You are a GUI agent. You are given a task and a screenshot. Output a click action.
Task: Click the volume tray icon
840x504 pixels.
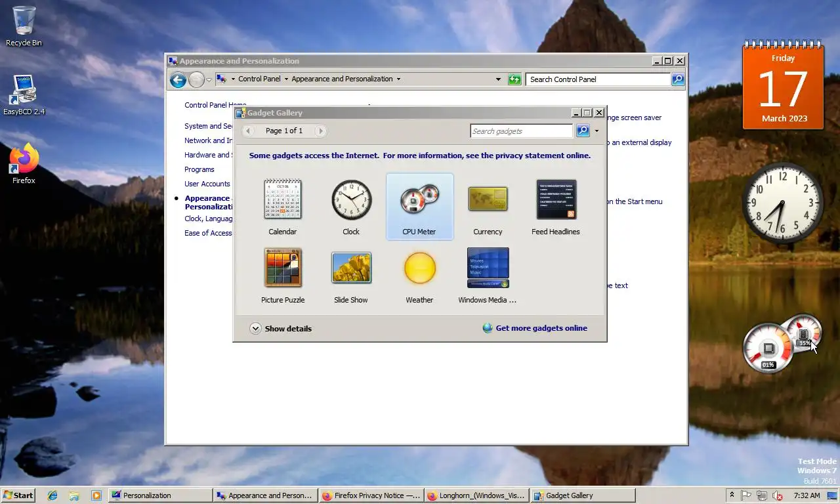(x=778, y=495)
